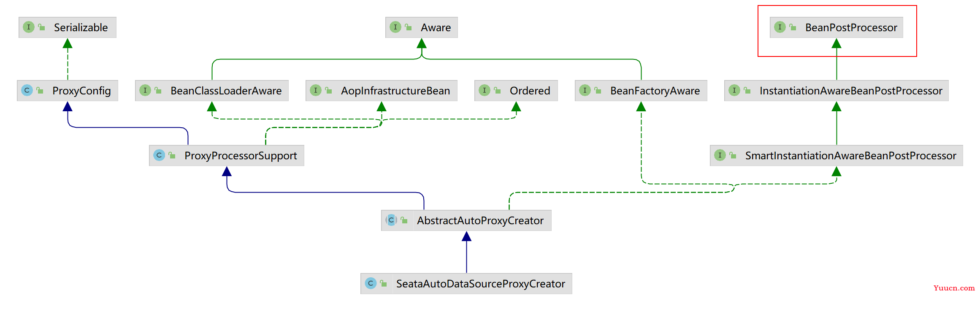Screen dimensions: 980x311
Task: Click the abstract class icon on AbstractAutoProxyCreator
Action: (x=391, y=220)
